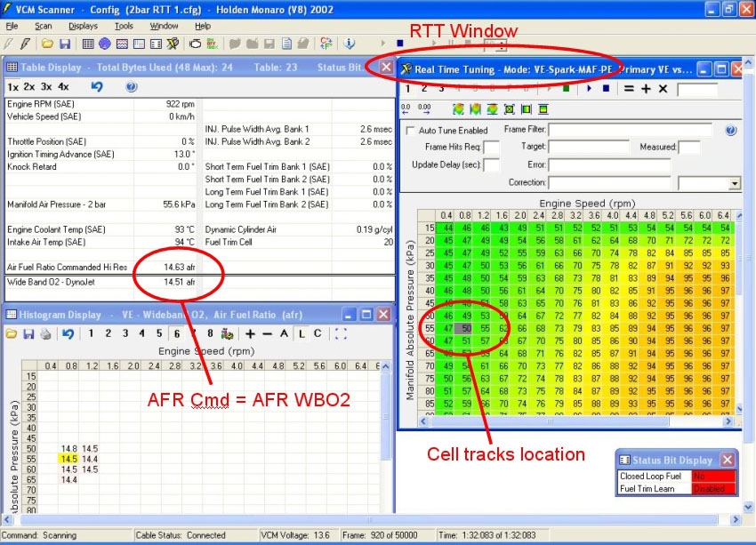Select histogram number 3 button
756x545 pixels.
[125, 333]
